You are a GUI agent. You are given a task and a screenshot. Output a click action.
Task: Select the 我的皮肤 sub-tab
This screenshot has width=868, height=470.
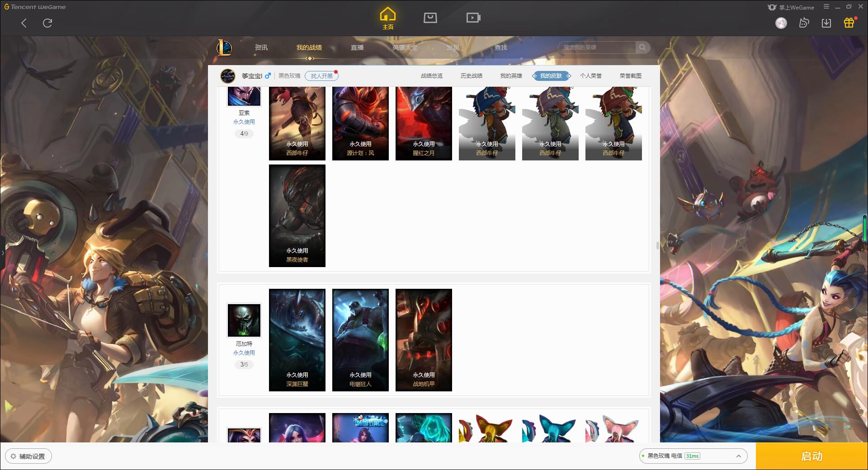[x=551, y=76]
